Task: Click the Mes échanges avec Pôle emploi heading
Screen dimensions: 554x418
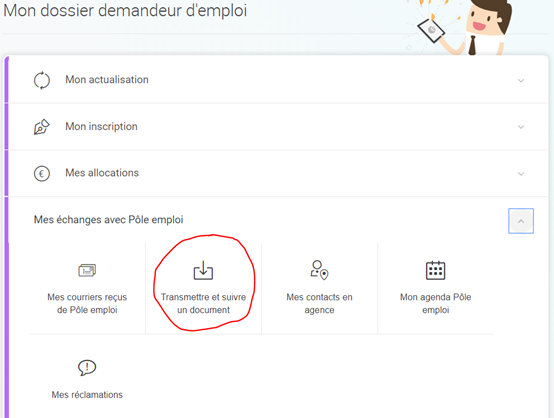Action: pyautogui.click(x=108, y=220)
